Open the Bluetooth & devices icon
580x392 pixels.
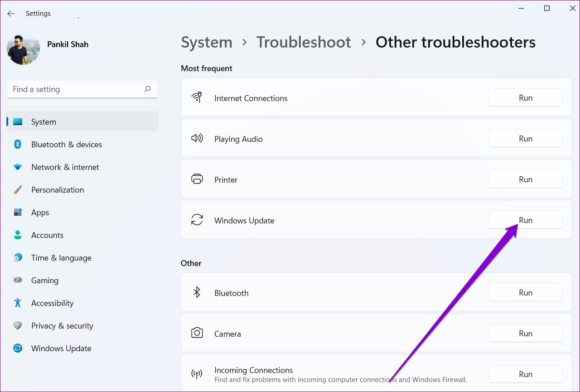point(18,145)
